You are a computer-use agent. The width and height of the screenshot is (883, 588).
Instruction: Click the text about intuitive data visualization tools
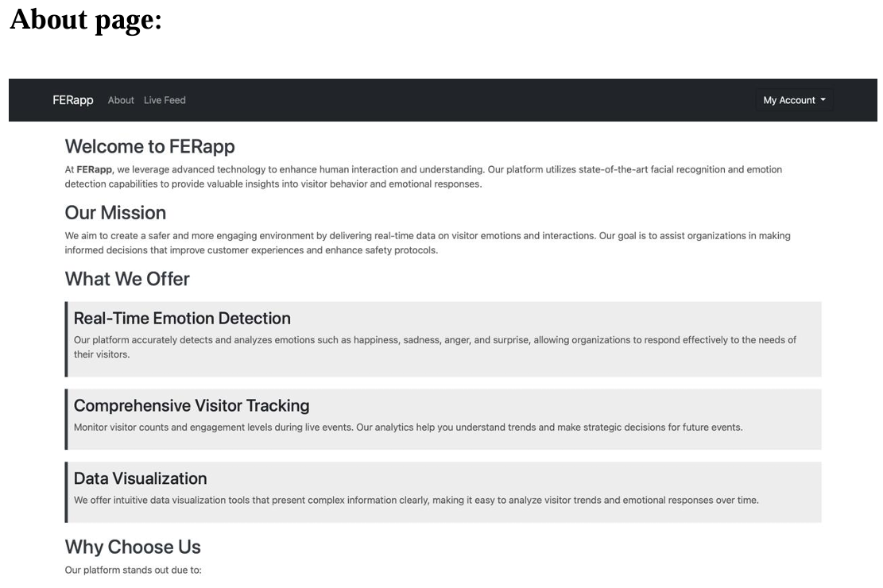(x=416, y=500)
